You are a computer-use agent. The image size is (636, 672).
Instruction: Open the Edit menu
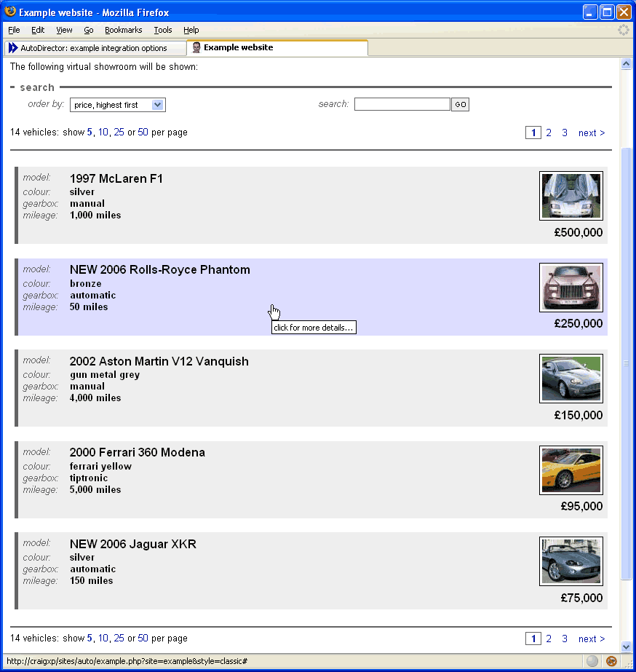(x=38, y=30)
